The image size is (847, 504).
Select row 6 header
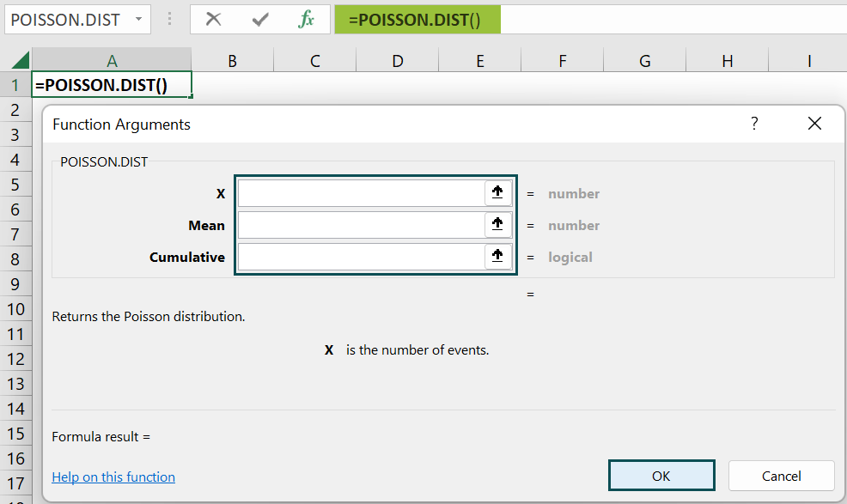point(15,209)
